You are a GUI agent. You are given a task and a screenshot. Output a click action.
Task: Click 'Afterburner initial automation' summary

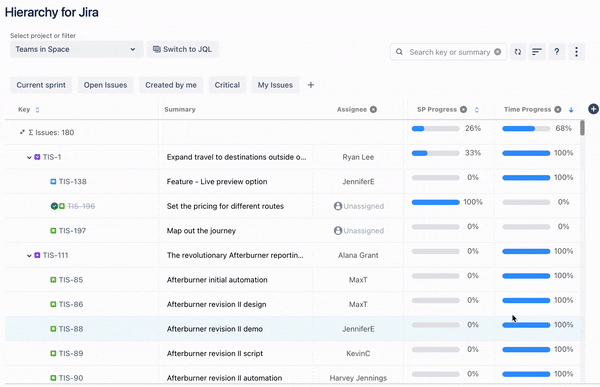pyautogui.click(x=217, y=280)
